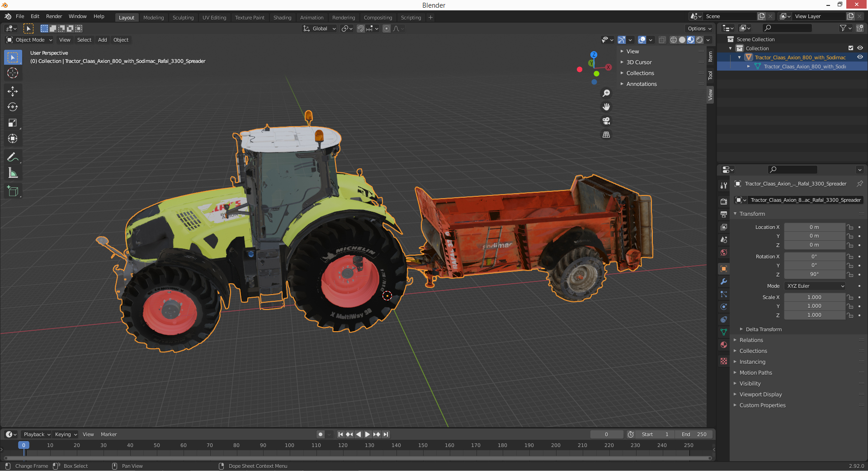This screenshot has height=471, width=868.
Task: Toggle Scale X lock
Action: 850,297
